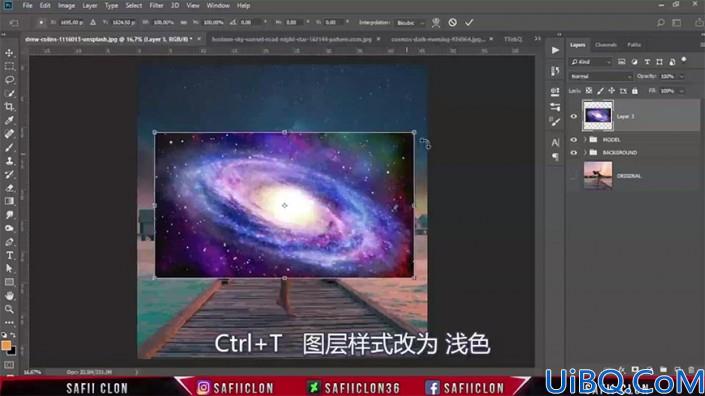
Task: Open the Edit Toolbar three-dots menu
Action: tap(9, 322)
